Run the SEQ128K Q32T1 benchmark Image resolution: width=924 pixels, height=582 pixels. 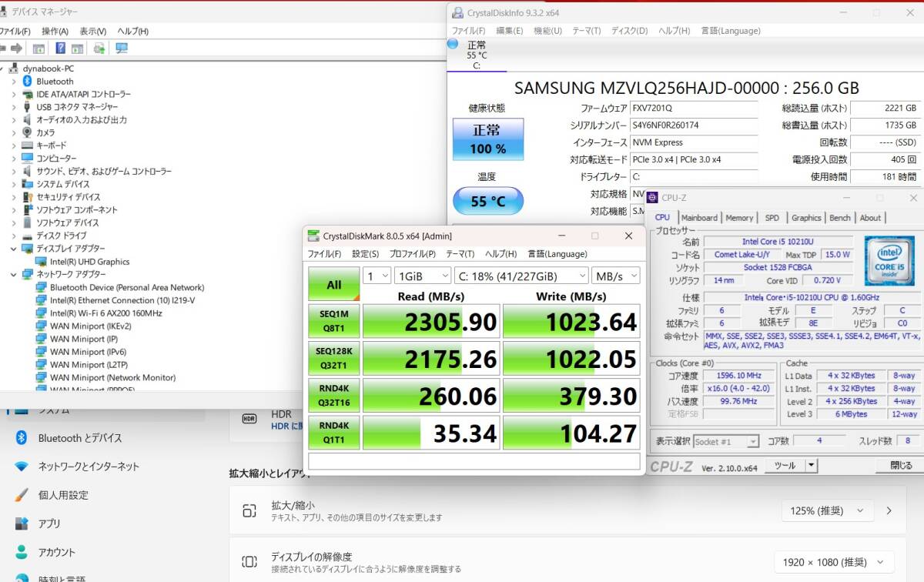coord(334,358)
